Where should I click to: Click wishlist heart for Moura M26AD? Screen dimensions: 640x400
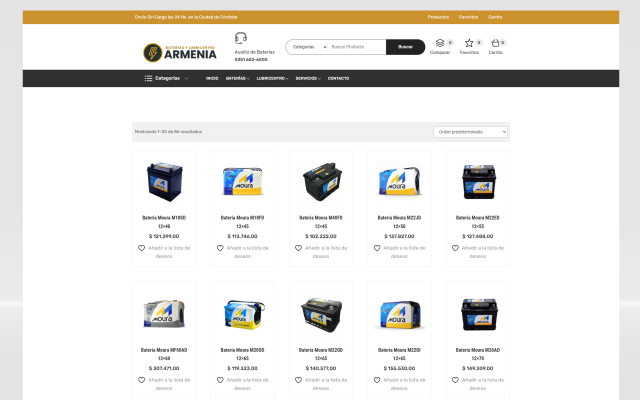point(455,380)
